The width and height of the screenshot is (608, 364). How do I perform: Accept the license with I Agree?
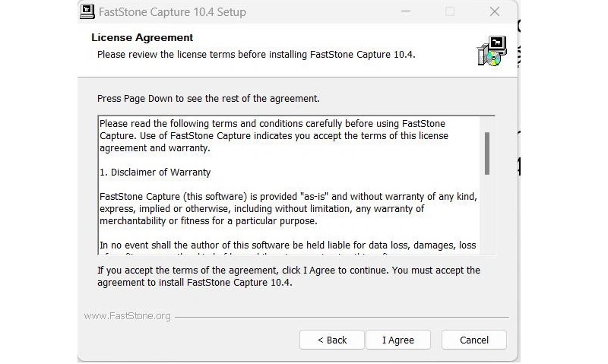click(x=398, y=340)
